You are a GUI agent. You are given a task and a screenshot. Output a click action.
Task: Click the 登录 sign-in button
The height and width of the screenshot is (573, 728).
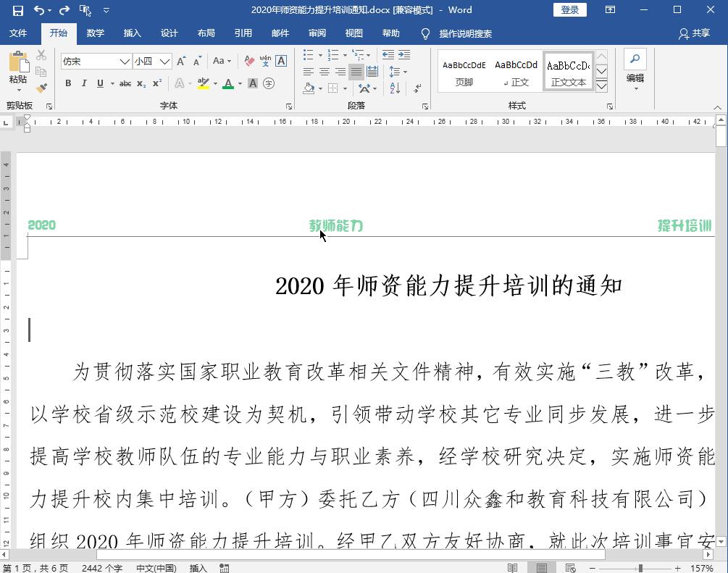[x=569, y=10]
